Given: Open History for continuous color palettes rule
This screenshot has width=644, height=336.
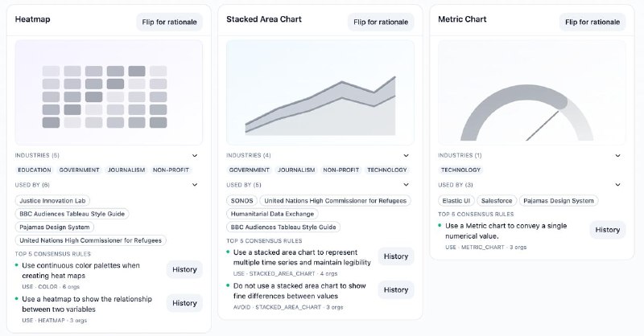Looking at the screenshot, I should [x=184, y=269].
